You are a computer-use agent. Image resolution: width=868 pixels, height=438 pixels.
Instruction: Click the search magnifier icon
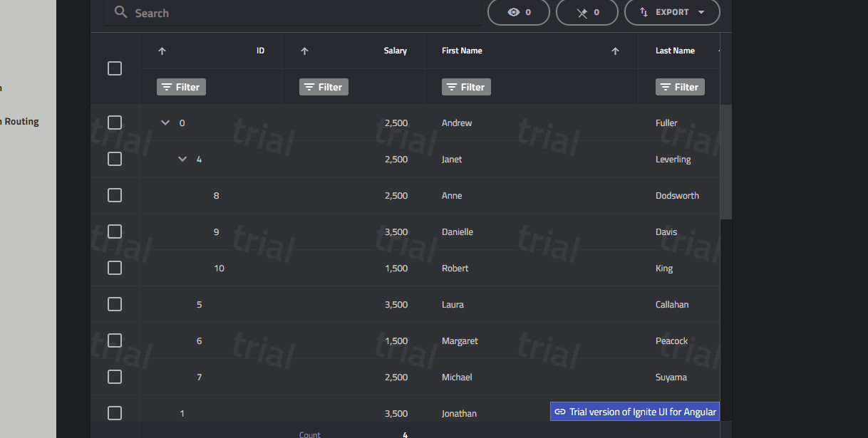pyautogui.click(x=120, y=12)
